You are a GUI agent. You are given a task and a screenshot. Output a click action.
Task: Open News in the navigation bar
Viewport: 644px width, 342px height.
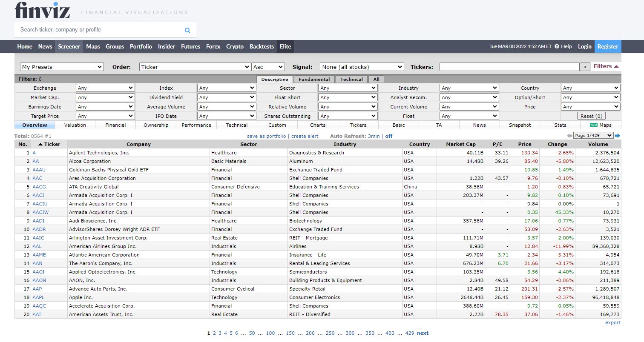[45, 46]
